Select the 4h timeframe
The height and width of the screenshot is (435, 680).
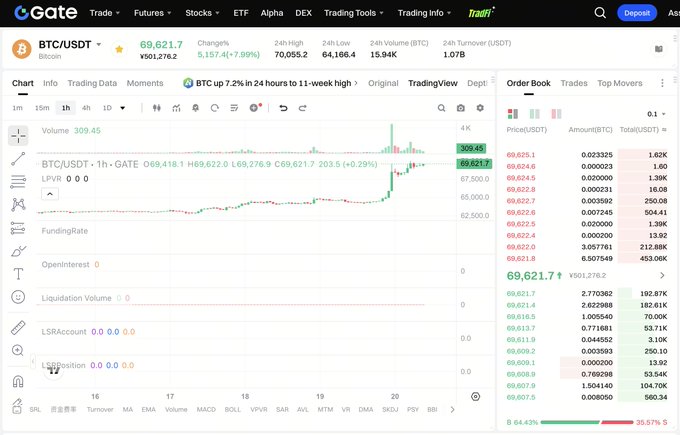tap(86, 108)
